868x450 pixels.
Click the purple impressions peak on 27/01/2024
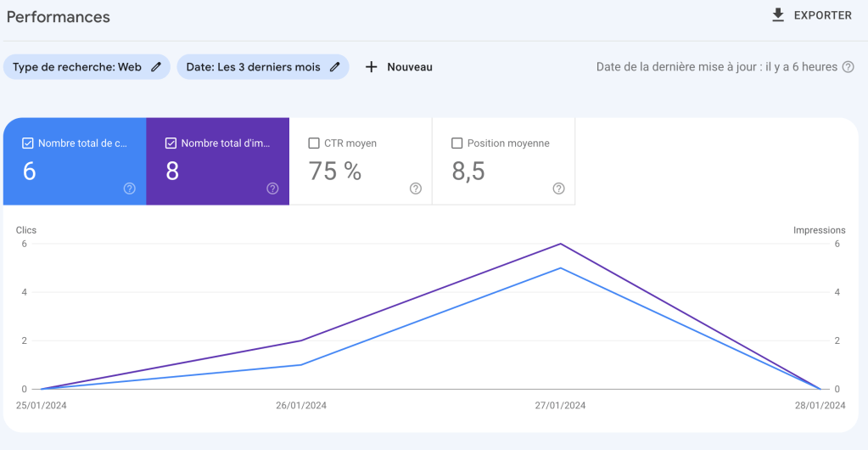pyautogui.click(x=561, y=244)
